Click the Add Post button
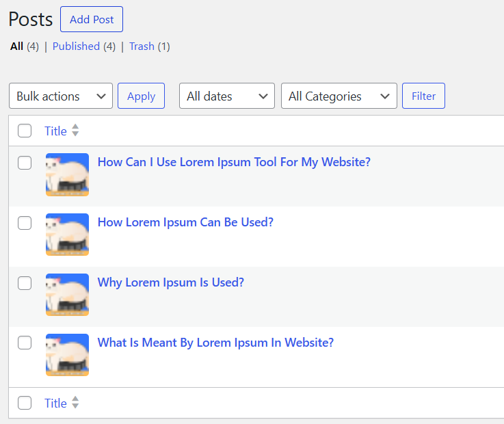 click(92, 19)
